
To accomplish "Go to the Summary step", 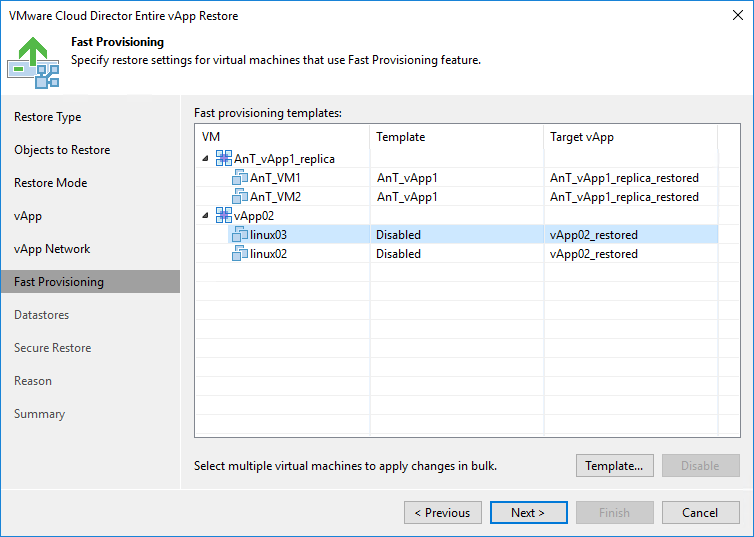I will (39, 414).
